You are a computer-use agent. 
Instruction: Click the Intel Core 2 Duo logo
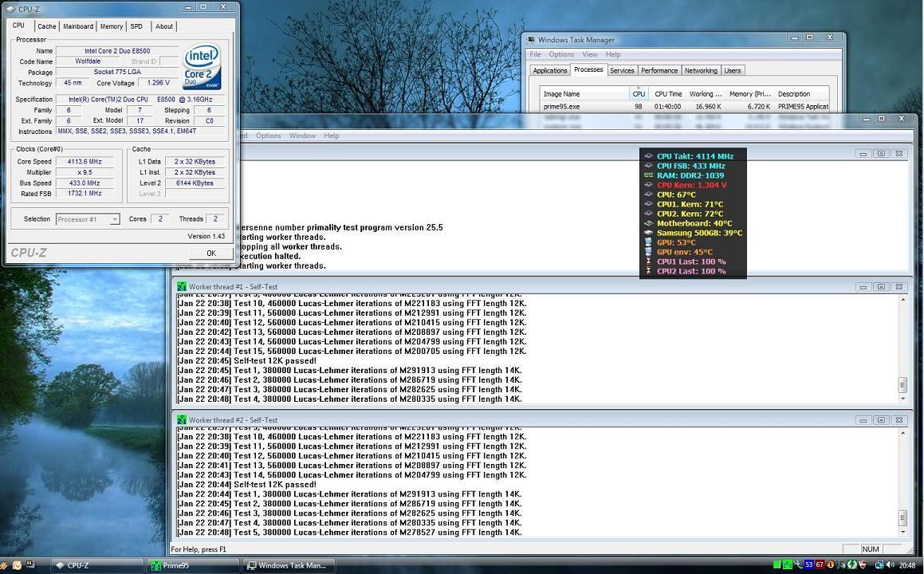click(202, 66)
